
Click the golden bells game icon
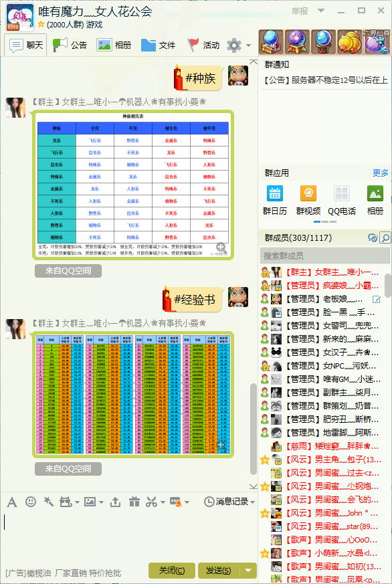pyautogui.click(x=351, y=41)
